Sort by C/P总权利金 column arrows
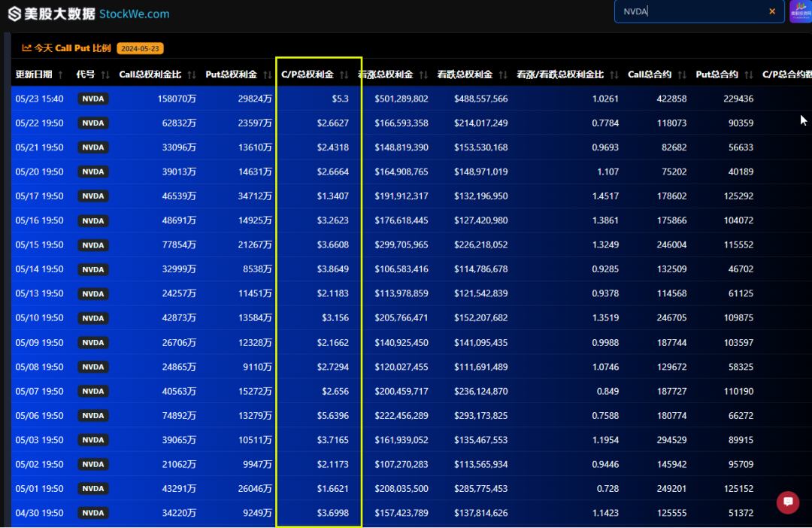The width and height of the screenshot is (812, 528). [344, 74]
